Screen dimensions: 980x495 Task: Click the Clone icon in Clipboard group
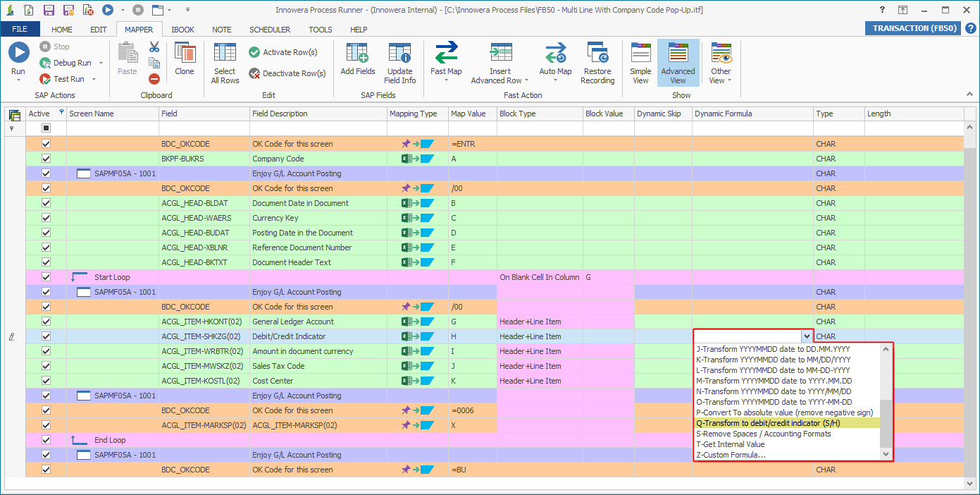click(185, 54)
